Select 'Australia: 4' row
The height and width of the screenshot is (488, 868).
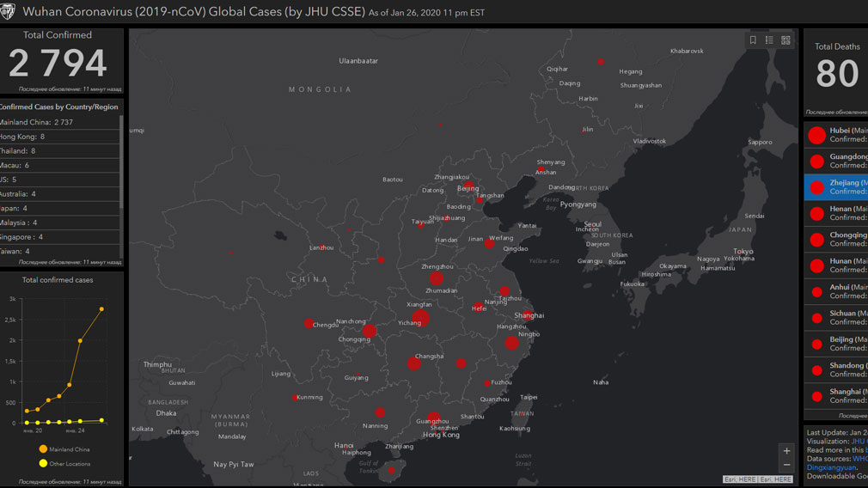(x=59, y=194)
